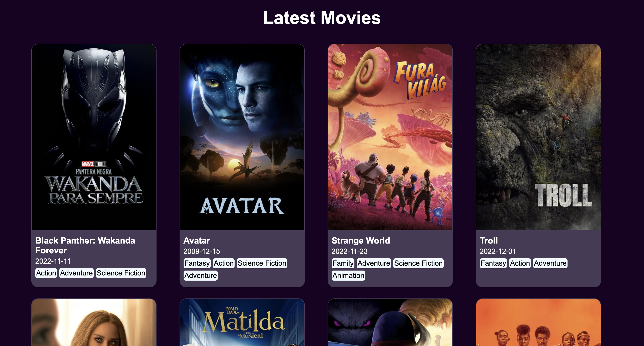The width and height of the screenshot is (644, 346).
Task: Select the Adventure tag under Avatar
Action: click(x=201, y=275)
